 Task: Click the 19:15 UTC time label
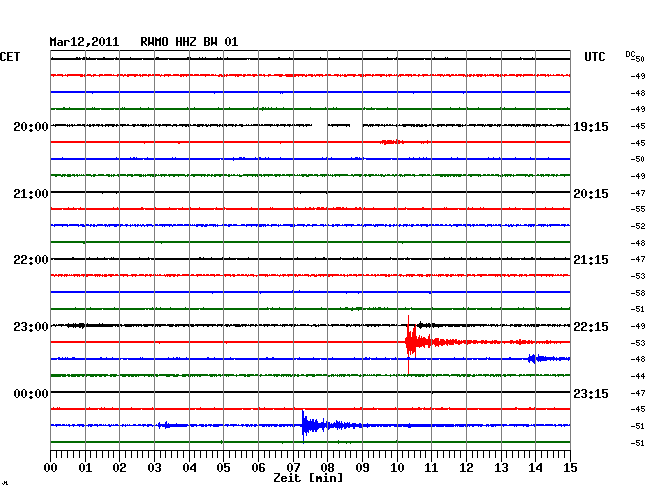(x=591, y=127)
